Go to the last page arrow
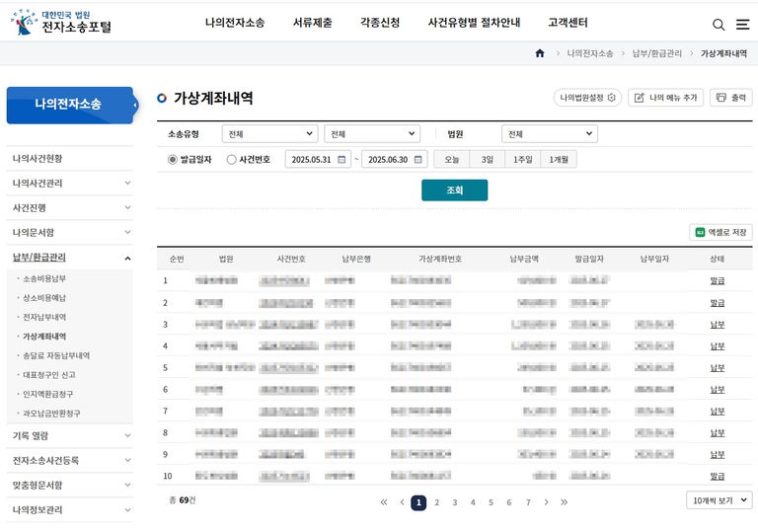Viewport: 758px width, 532px height. 565,502
